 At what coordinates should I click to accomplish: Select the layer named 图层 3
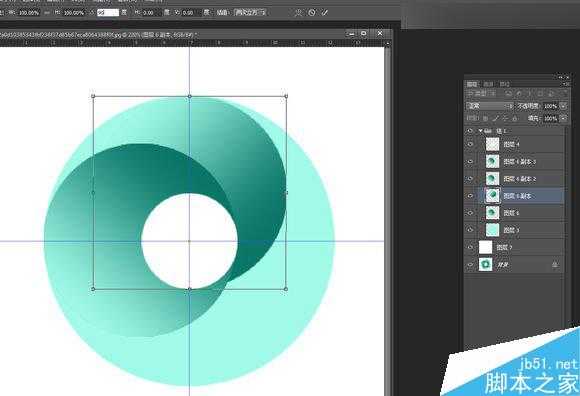[x=511, y=230]
